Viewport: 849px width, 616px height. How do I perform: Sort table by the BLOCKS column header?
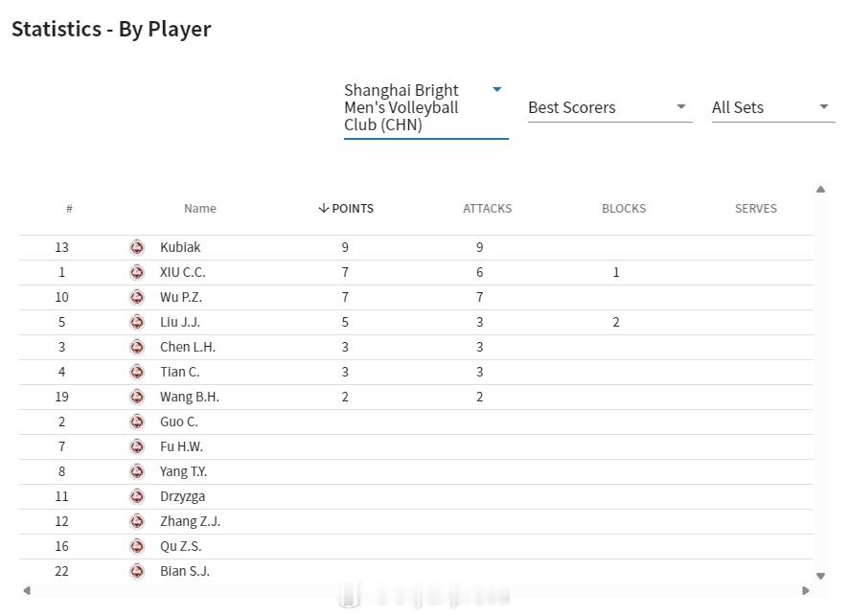coord(624,209)
